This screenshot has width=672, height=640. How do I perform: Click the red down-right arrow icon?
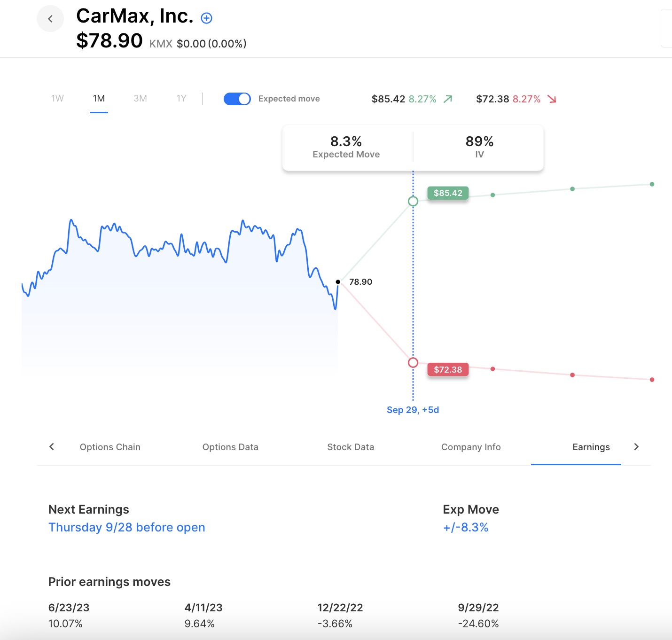552,99
